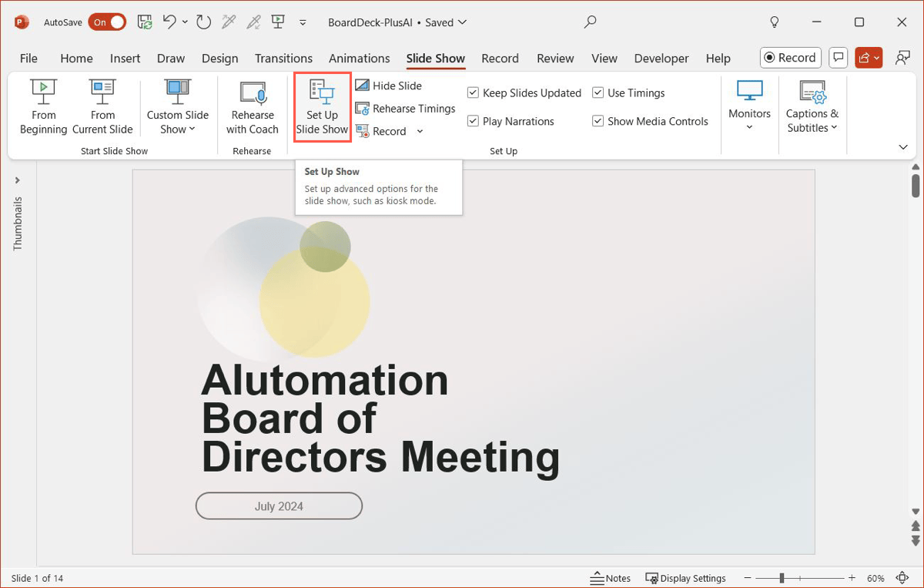Open the View tab
Viewport: 924px width, 588px height.
pyautogui.click(x=604, y=59)
